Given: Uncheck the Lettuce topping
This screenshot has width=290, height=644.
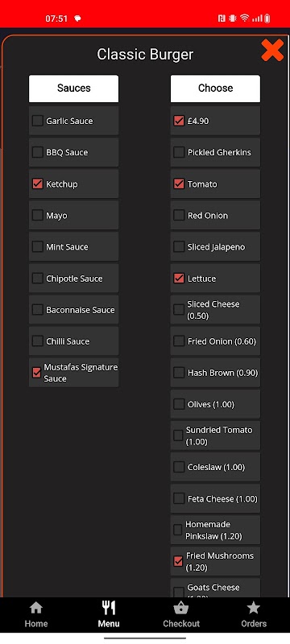Looking at the screenshot, I should [179, 278].
